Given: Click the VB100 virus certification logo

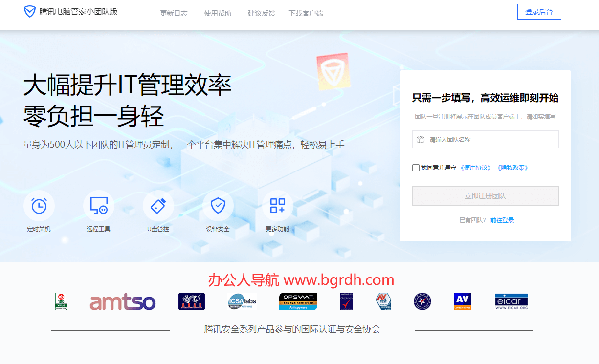Looking at the screenshot, I should click(x=61, y=301).
